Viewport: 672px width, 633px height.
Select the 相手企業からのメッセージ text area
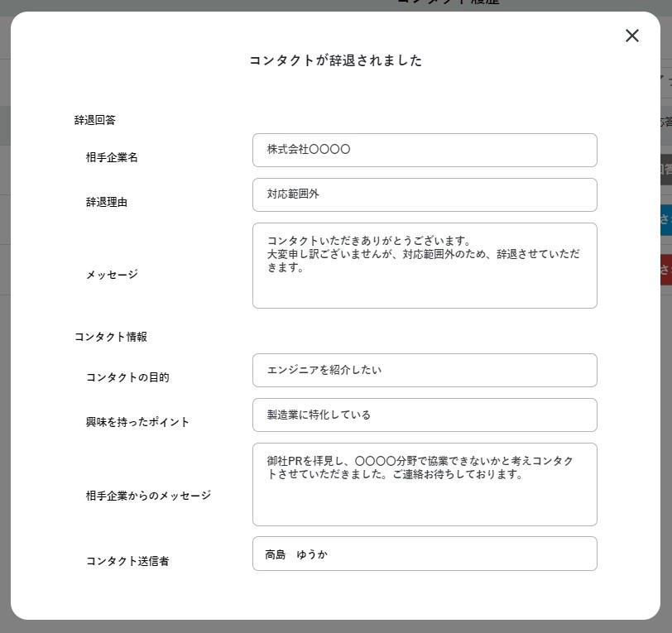[x=425, y=484]
